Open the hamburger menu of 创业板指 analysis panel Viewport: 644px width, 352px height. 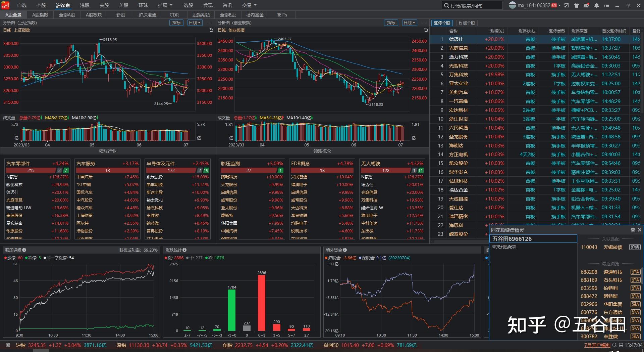pos(424,23)
